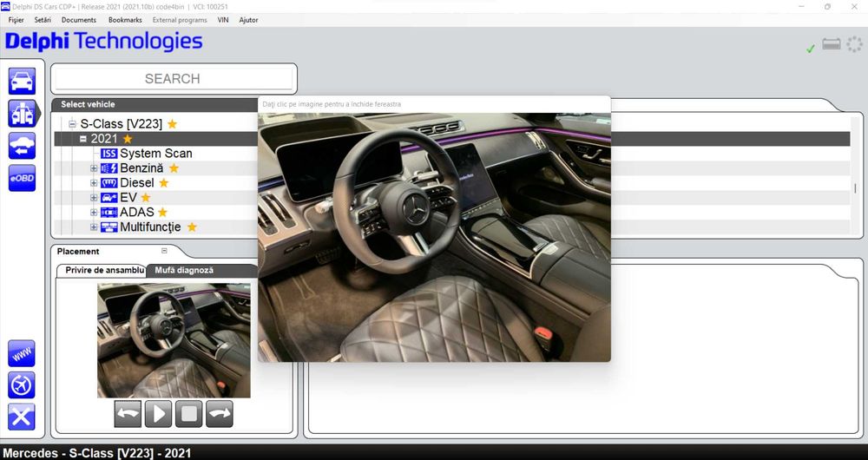Select the System Scan entry
This screenshot has width=868, height=460.
(x=156, y=154)
